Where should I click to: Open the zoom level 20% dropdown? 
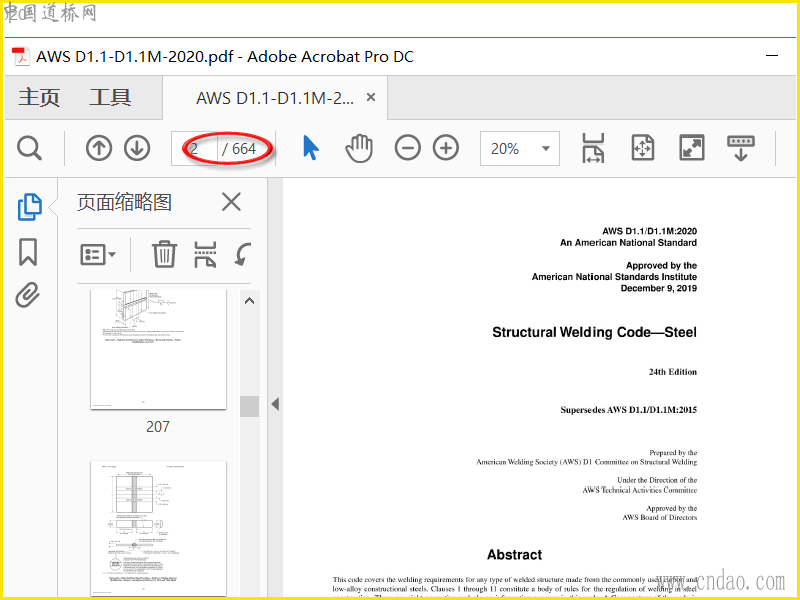(x=519, y=148)
